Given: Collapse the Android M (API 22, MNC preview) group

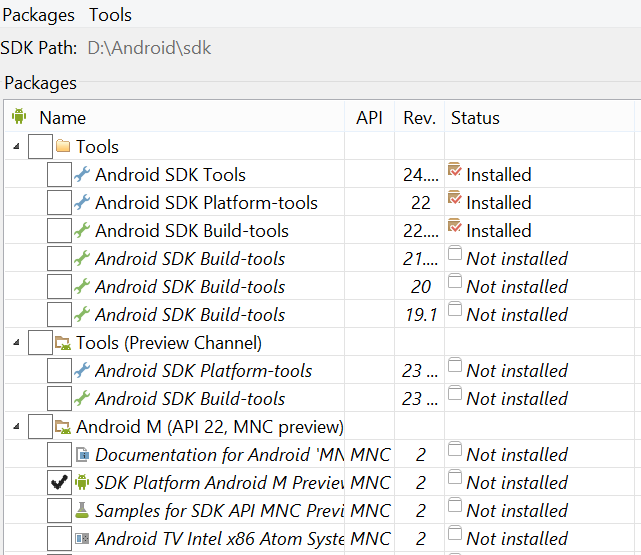Looking at the screenshot, I should coord(16,427).
